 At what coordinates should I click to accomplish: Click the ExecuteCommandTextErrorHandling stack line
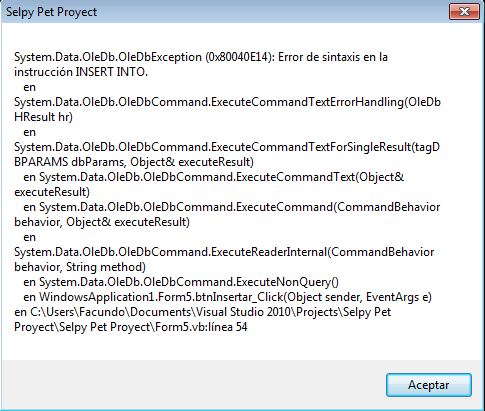tap(227, 102)
